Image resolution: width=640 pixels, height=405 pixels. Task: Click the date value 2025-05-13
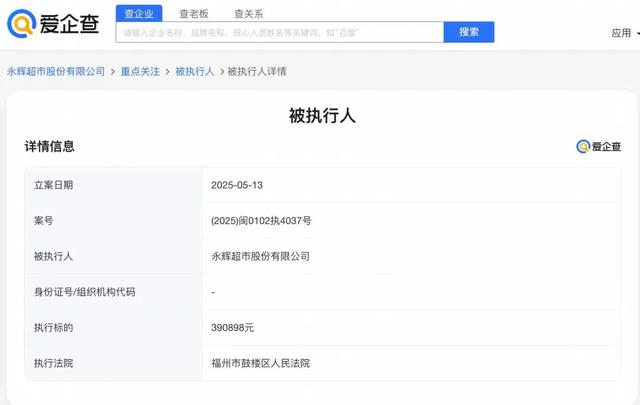pyautogui.click(x=237, y=185)
